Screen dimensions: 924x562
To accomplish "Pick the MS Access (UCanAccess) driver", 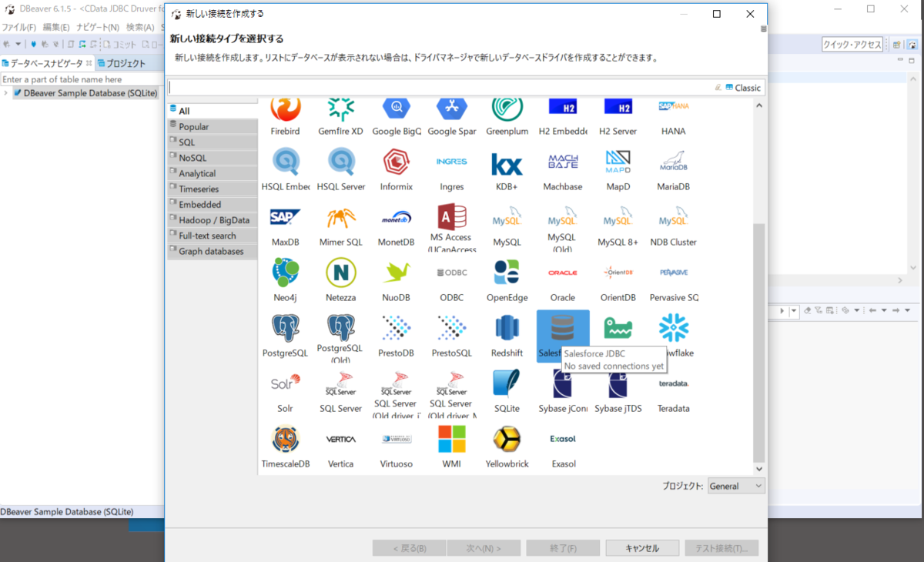I will [452, 219].
